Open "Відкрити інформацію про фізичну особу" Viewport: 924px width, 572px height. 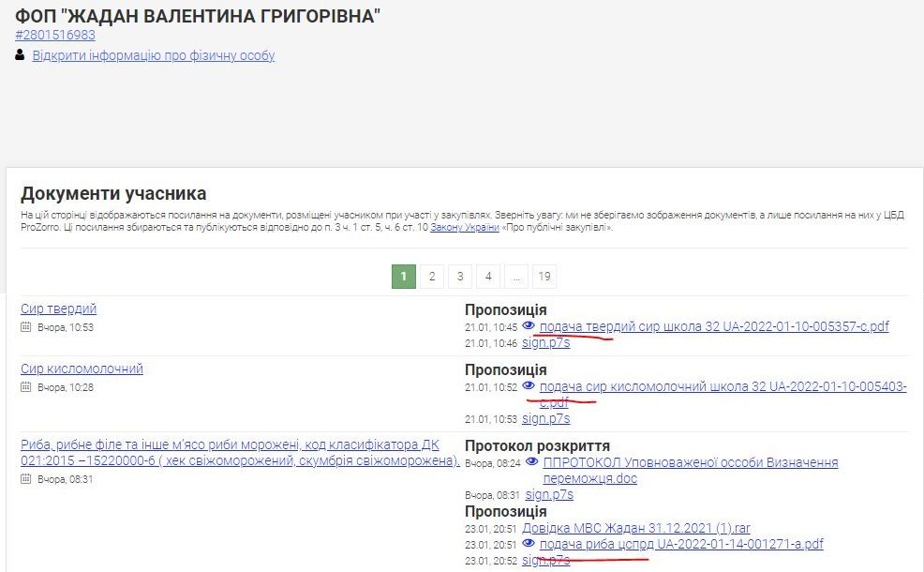tap(153, 55)
